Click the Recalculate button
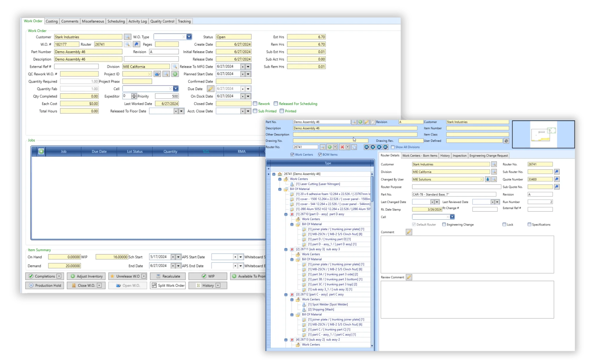This screenshot has height=364, width=591. coord(168,276)
